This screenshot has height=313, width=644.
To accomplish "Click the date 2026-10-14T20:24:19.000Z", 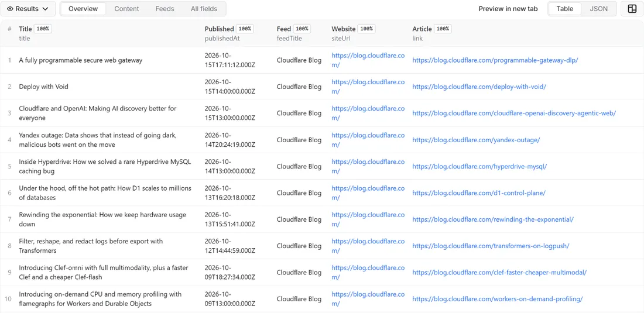I will pyautogui.click(x=230, y=140).
